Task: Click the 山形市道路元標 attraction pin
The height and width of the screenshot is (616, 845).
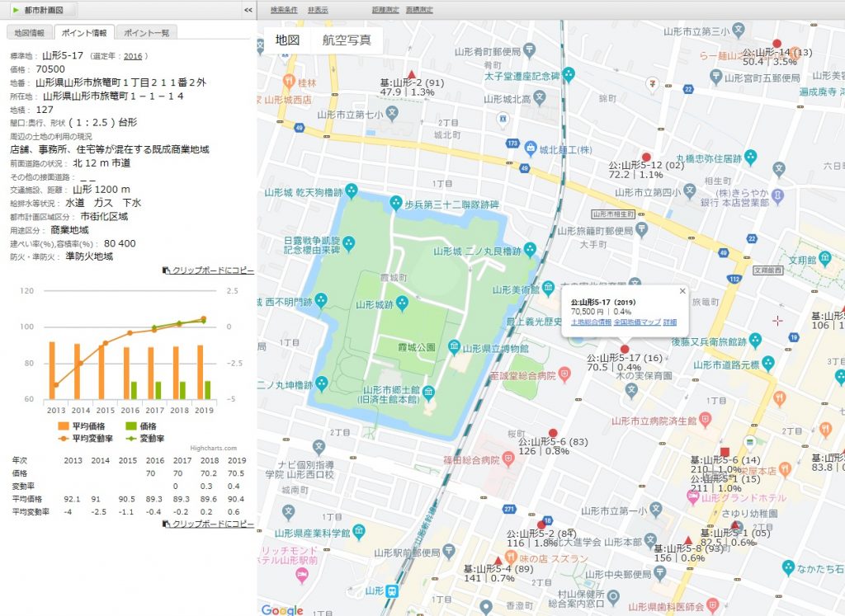Action: click(x=768, y=364)
